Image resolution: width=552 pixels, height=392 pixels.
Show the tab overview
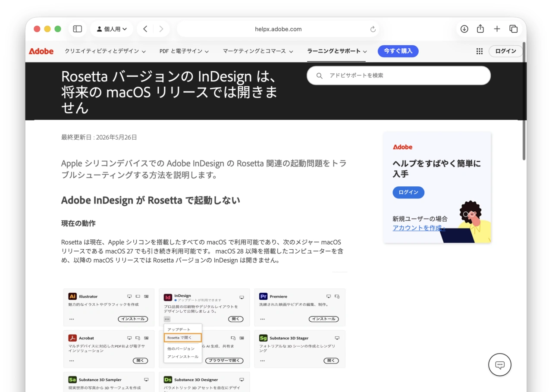click(x=513, y=29)
